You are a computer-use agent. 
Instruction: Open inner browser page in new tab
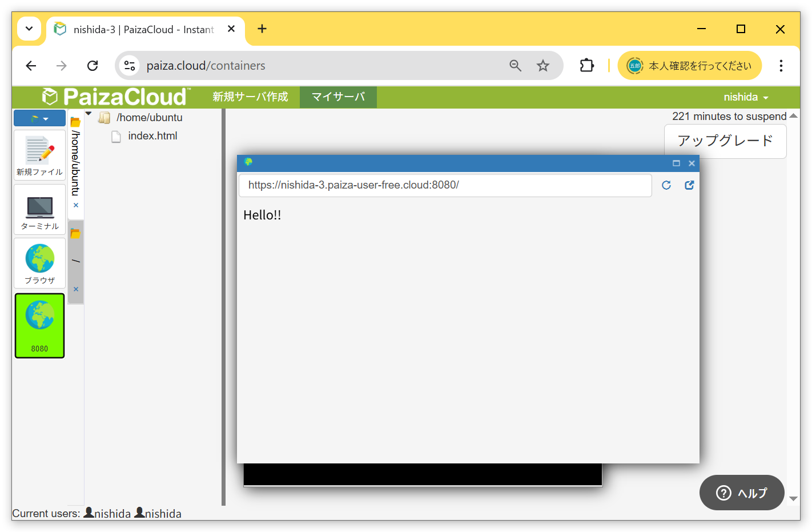(689, 185)
